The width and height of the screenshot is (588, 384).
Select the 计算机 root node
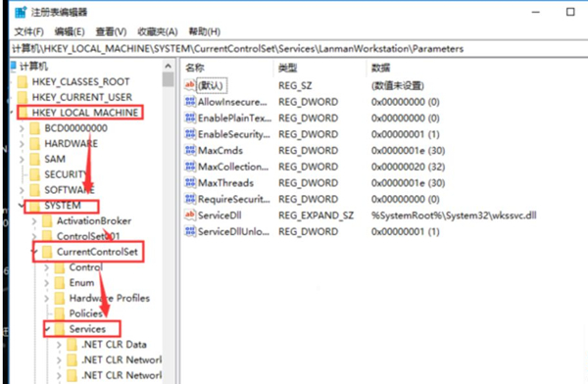(33, 67)
